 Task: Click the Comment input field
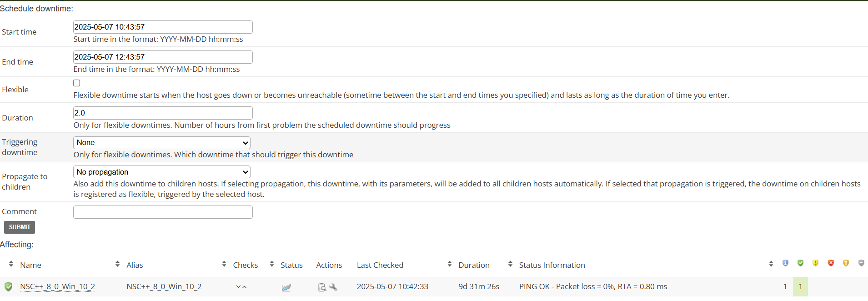(x=163, y=212)
